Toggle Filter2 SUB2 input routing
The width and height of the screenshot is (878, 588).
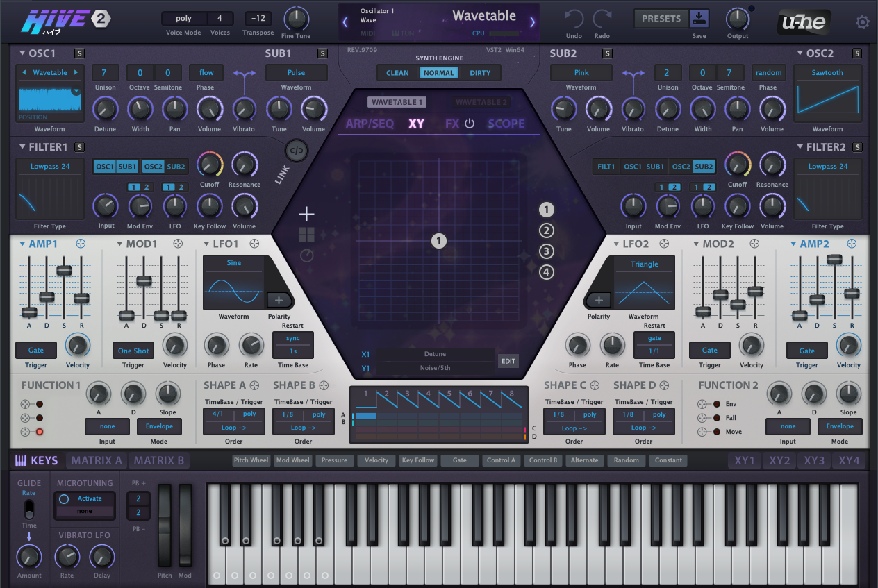coord(704,167)
